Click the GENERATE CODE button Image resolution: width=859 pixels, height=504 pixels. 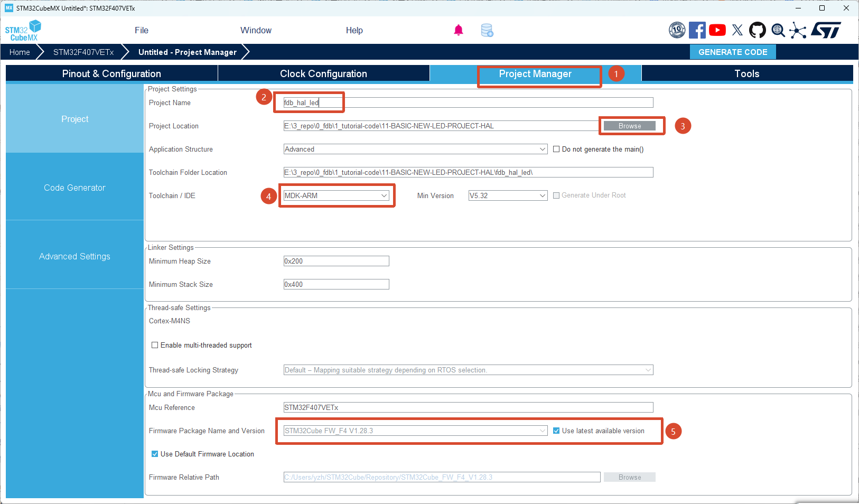[733, 52]
